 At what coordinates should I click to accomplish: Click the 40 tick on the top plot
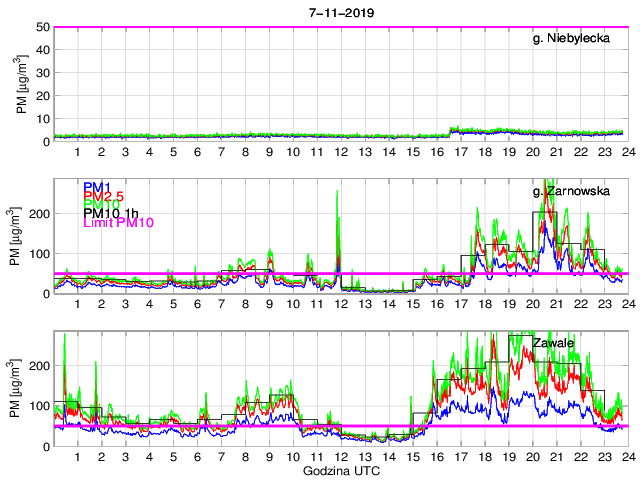coord(44,50)
